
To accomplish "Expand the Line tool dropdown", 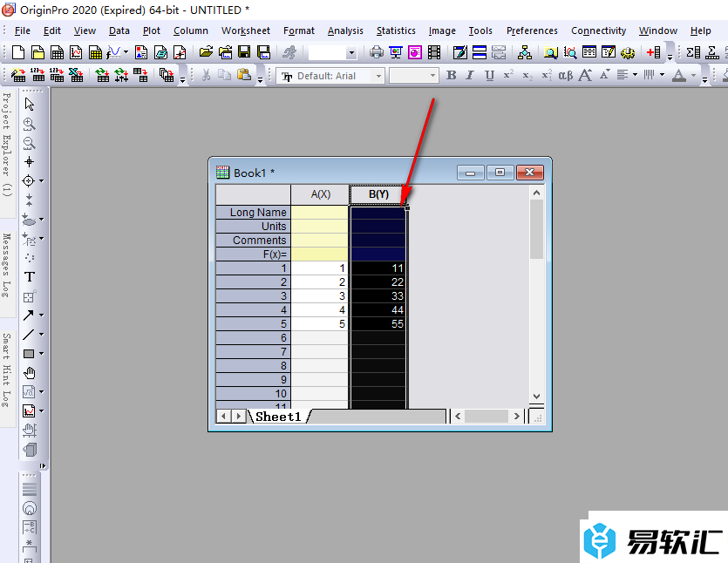I will [41, 334].
